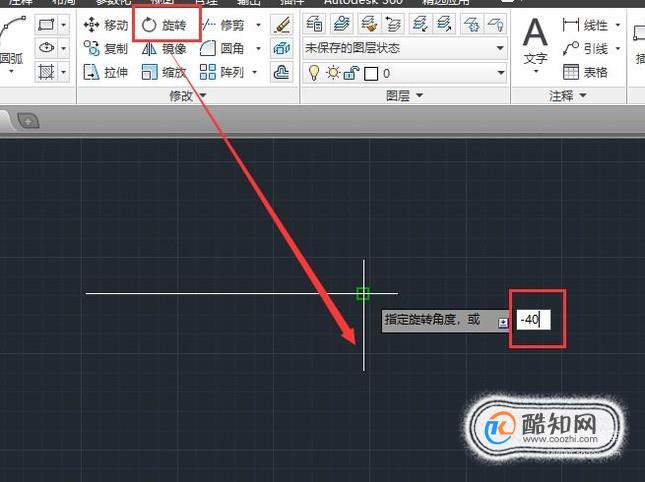This screenshot has height=482, width=645.
Task: Expand the Trim (修剪) dropdown arrow
Action: click(x=258, y=25)
